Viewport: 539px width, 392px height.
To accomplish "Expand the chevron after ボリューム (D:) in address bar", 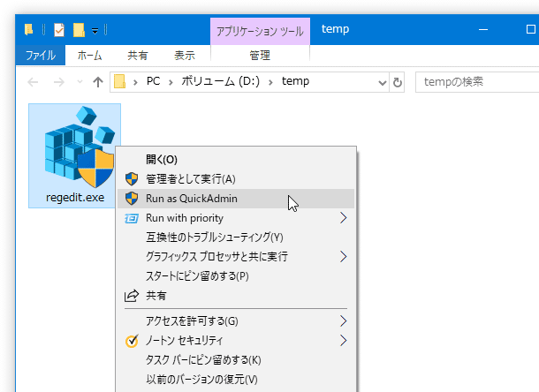I will (270, 82).
